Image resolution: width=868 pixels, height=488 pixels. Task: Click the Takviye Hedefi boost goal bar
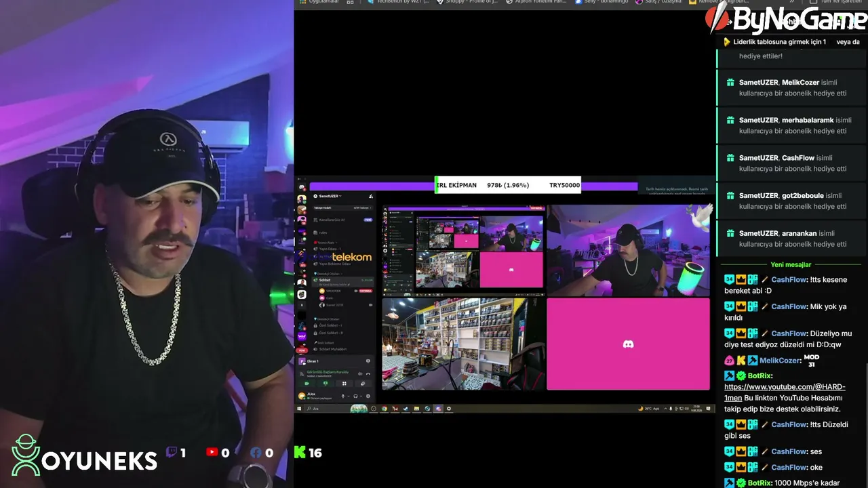(x=342, y=207)
